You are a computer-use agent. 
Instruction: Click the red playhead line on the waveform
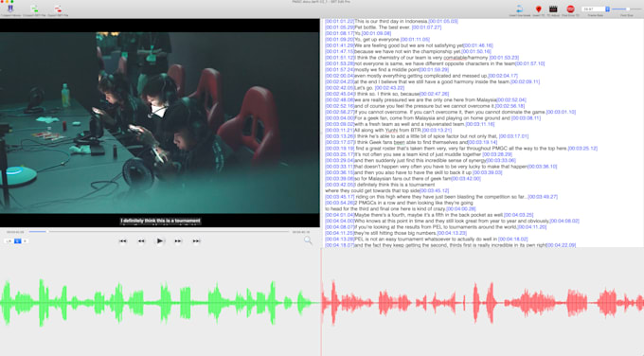321,303
